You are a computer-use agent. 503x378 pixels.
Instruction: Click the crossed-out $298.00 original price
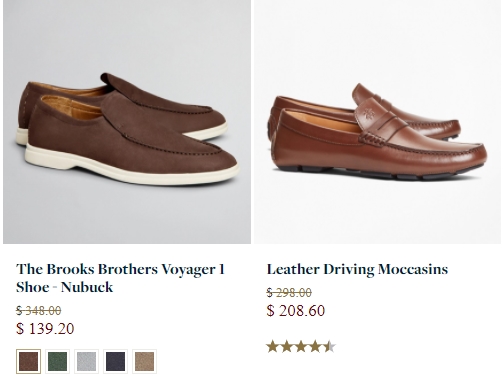[289, 293]
